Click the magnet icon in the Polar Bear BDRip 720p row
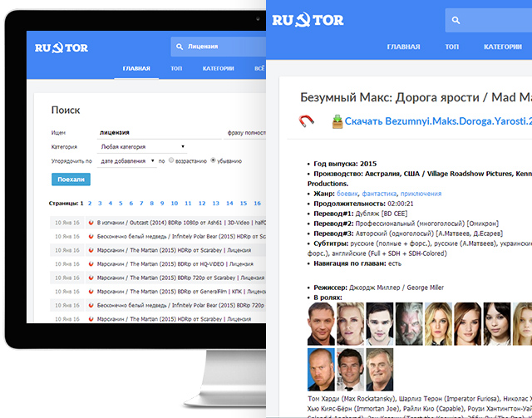 click(91, 305)
